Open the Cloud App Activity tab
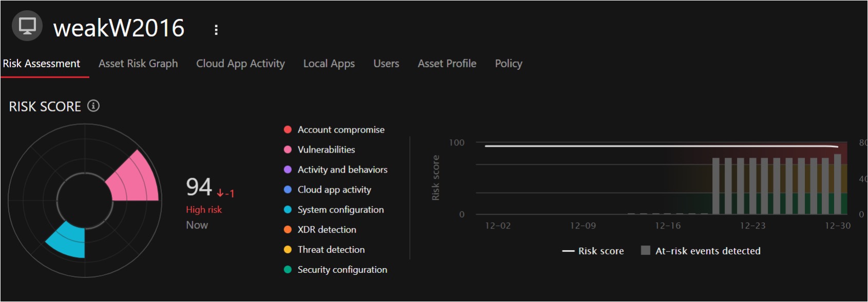 [240, 64]
